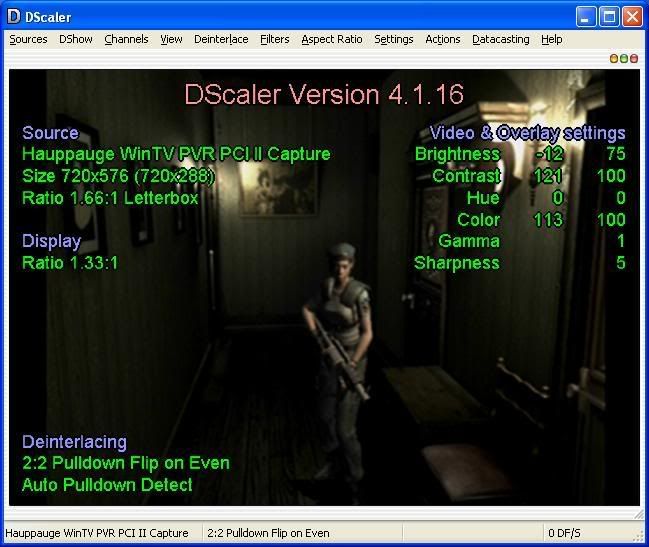Click 'Ratio 1.33:1' OSD text
The width and height of the screenshot is (649, 547).
70,263
